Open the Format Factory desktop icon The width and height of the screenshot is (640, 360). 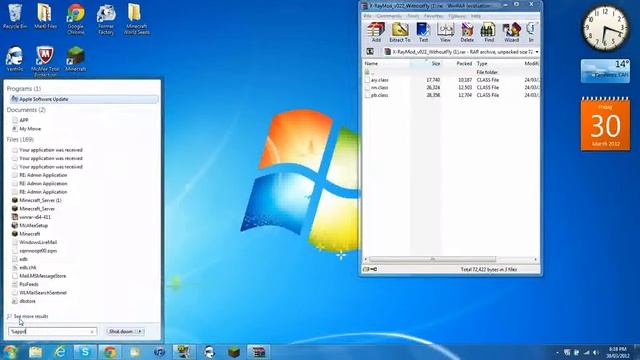[x=106, y=19]
